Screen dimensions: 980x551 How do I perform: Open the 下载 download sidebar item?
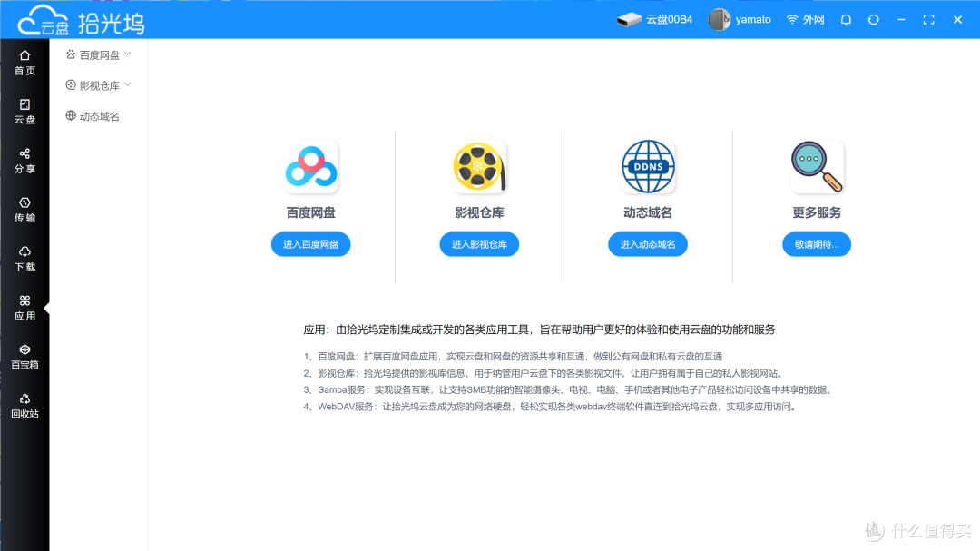pos(24,259)
